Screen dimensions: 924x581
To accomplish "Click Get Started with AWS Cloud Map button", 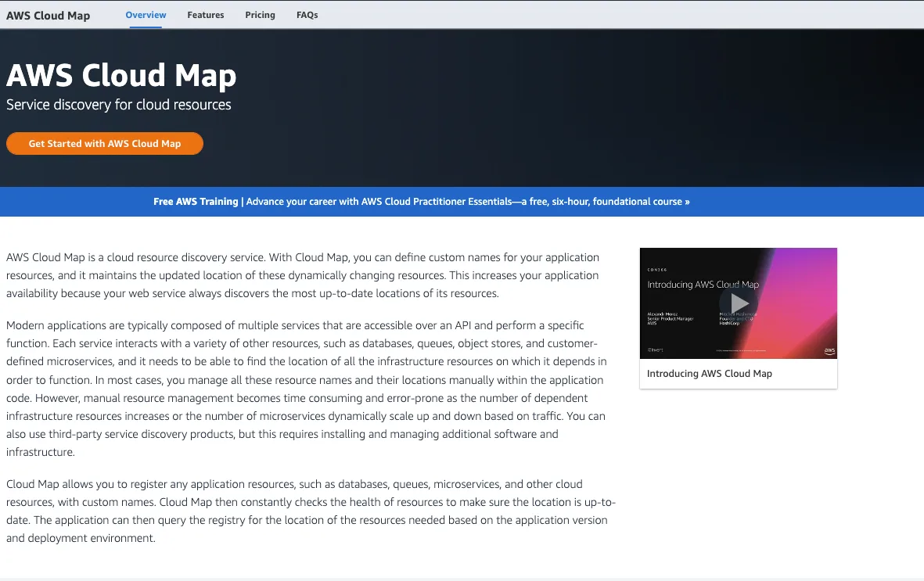I will pos(105,144).
